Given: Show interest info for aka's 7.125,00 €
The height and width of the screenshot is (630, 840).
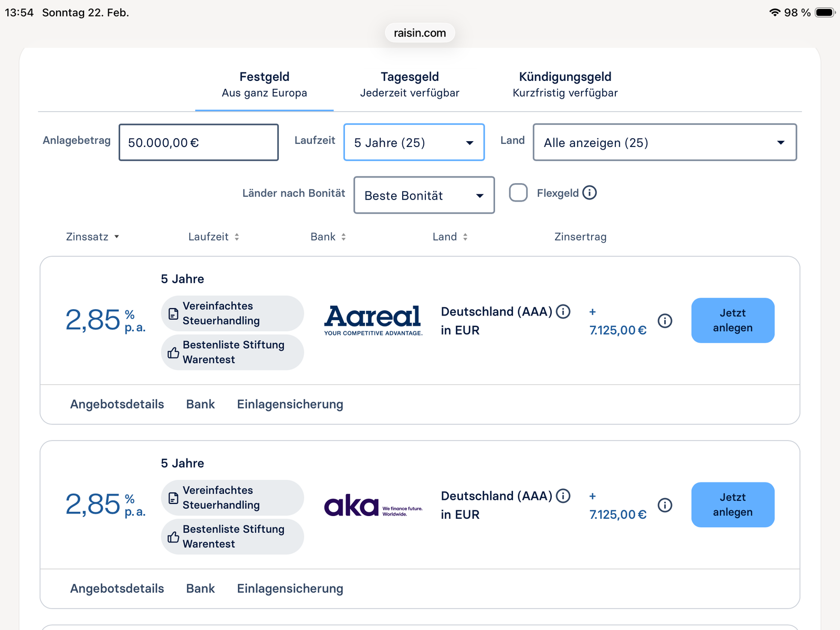Looking at the screenshot, I should pyautogui.click(x=665, y=505).
